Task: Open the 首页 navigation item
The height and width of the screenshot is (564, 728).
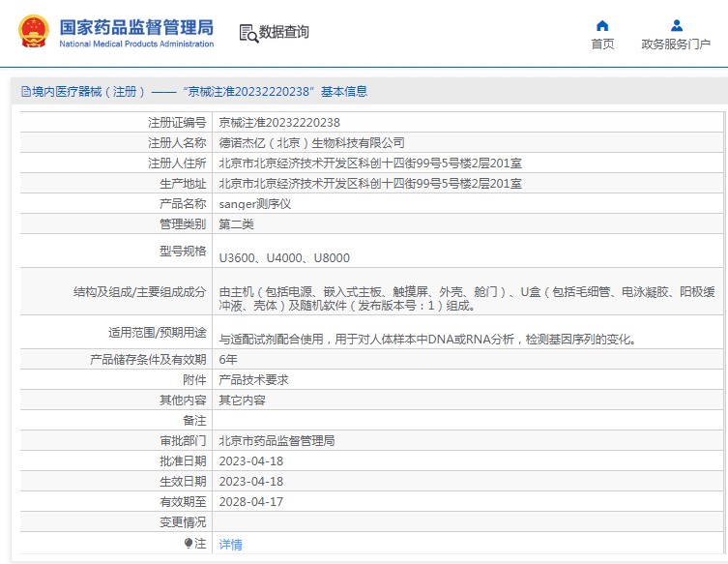Action: coord(602,44)
